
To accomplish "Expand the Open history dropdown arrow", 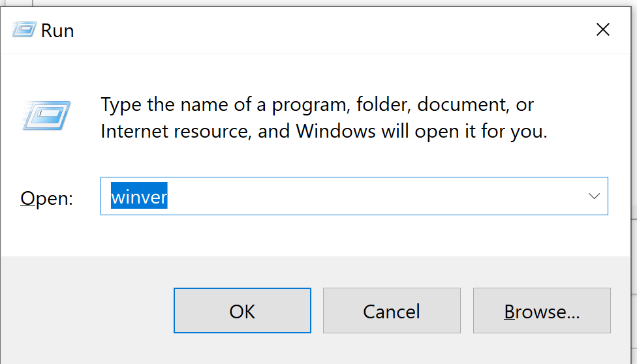I will [x=594, y=196].
